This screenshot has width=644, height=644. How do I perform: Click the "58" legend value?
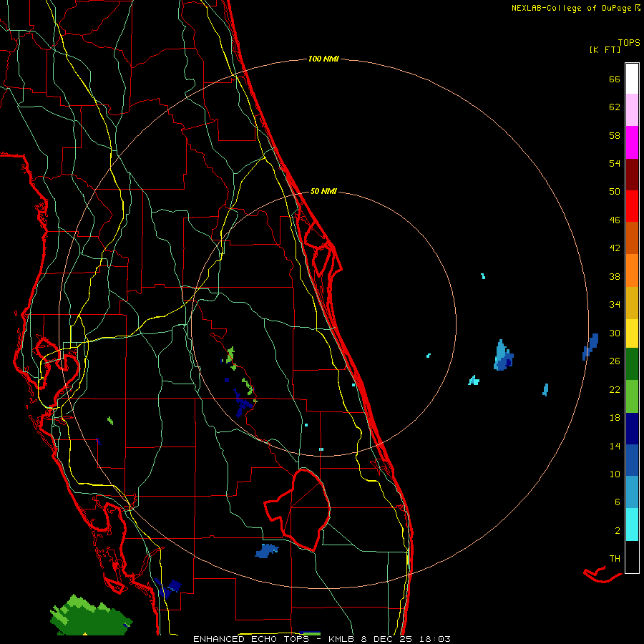click(x=615, y=135)
